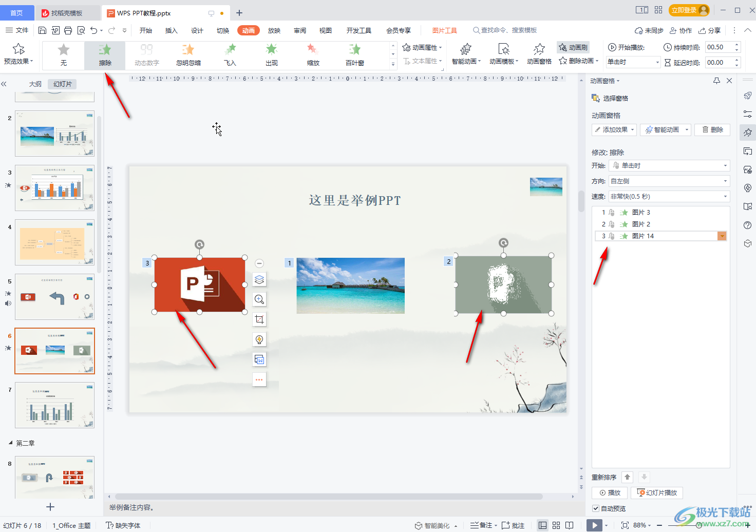Select the 擦除 wipe animation effect

coord(105,55)
